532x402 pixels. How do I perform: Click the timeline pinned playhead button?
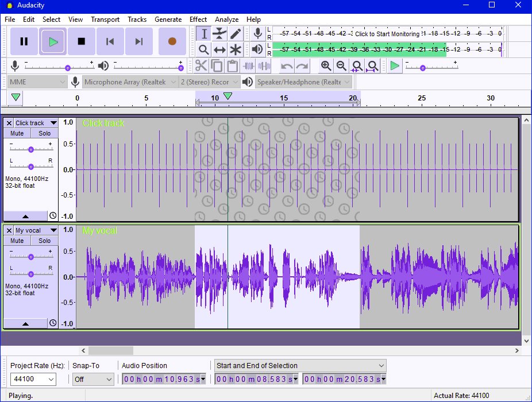(x=16, y=98)
